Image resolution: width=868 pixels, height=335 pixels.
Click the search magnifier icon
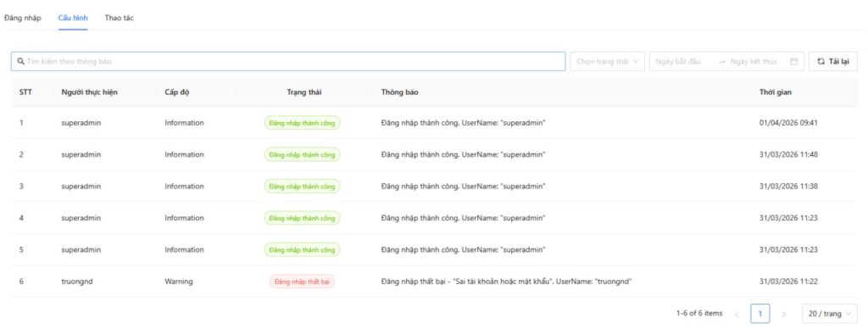coord(20,61)
